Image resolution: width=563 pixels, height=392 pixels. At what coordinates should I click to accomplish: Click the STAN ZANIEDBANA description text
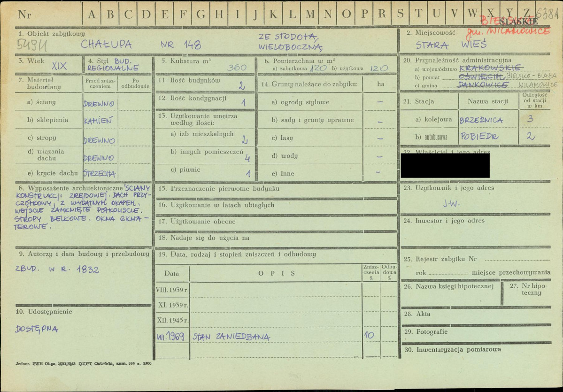click(231, 337)
